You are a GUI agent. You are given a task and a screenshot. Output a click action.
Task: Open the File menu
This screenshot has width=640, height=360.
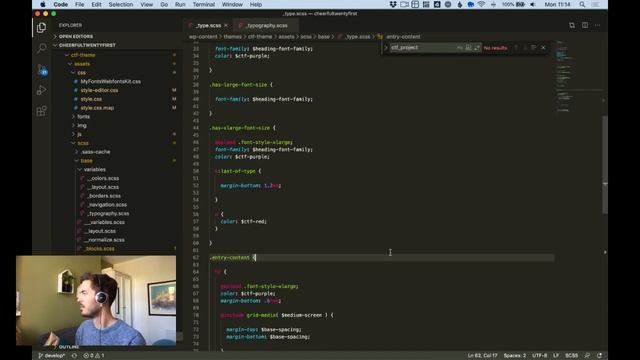point(80,4)
